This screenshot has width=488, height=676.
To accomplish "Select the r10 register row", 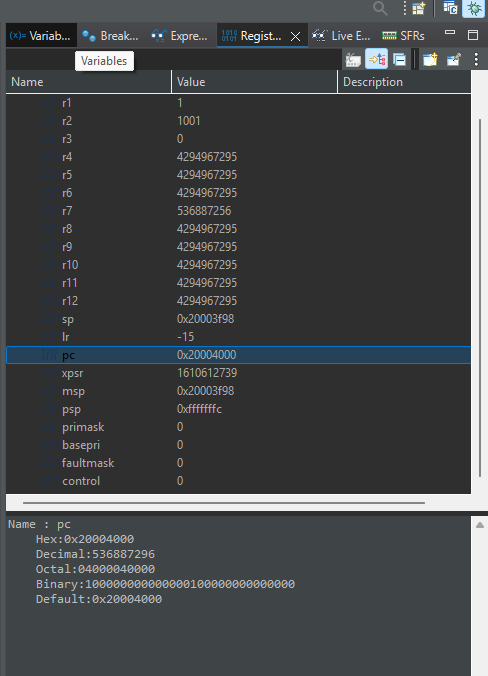I will pyautogui.click(x=238, y=265).
